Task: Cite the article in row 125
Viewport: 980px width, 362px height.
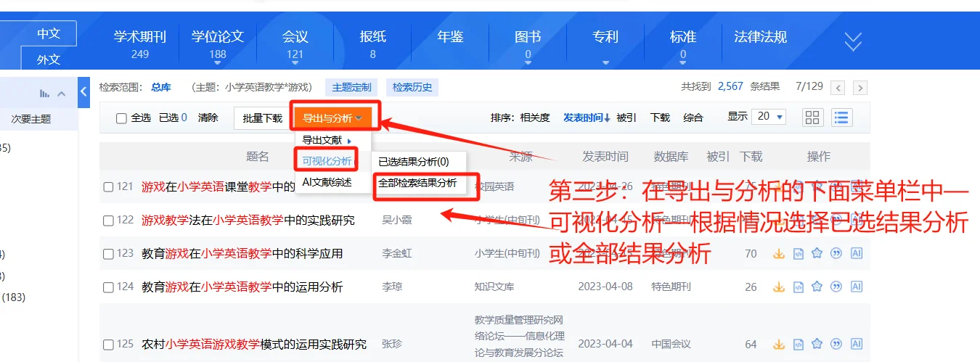Action: 836,344
